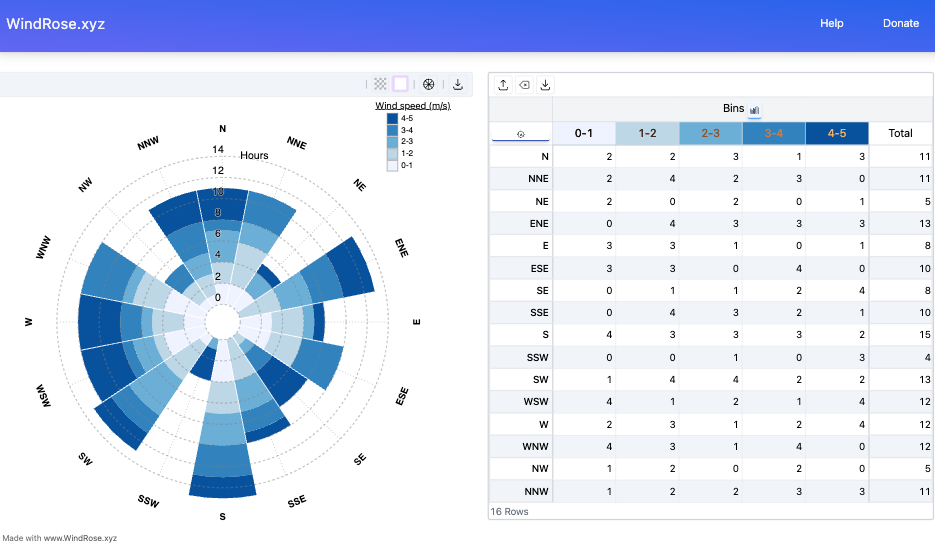The height and width of the screenshot is (553, 935).
Task: Click the WindRose.xyz site title
Action: (56, 23)
